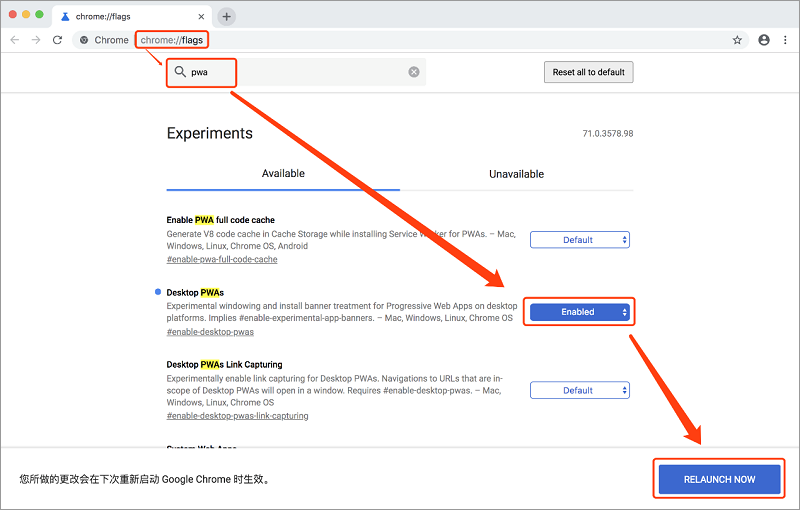The width and height of the screenshot is (800, 510).
Task: Click the browser back arrow
Action: 14,40
